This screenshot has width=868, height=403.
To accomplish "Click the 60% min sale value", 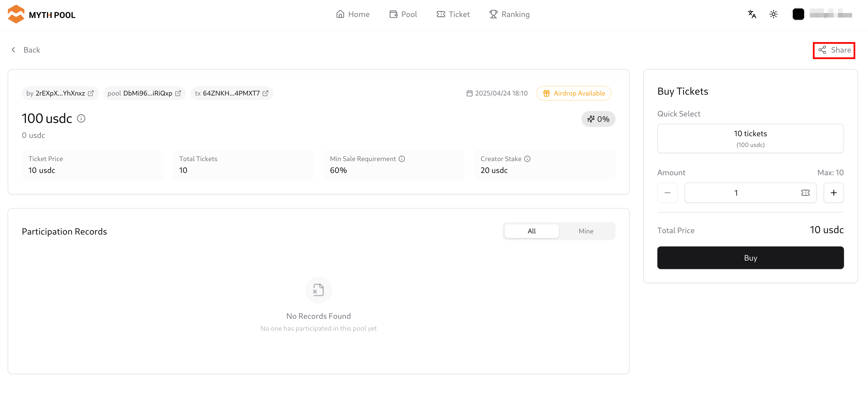I will [338, 170].
